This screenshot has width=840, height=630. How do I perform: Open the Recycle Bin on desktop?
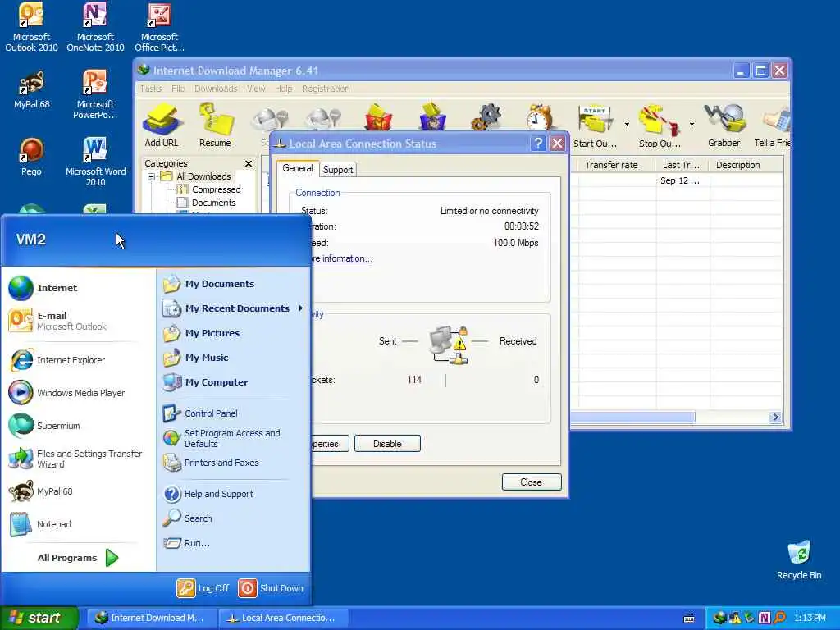799,560
